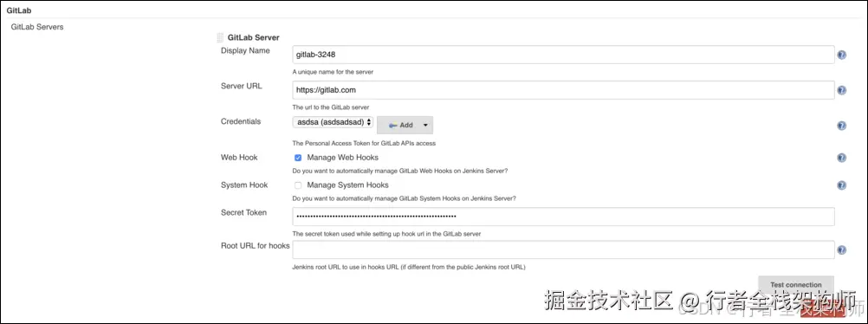This screenshot has height=324, width=868.
Task: Open the asdsa (asdsadsad) credentials dropdown
Action: pos(333,122)
